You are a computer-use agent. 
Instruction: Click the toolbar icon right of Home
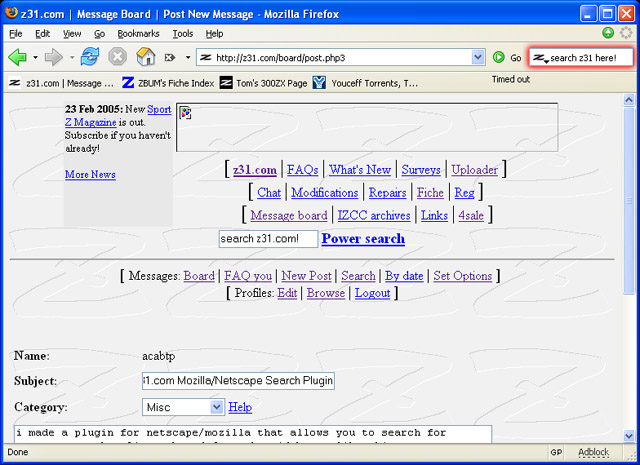(170, 58)
